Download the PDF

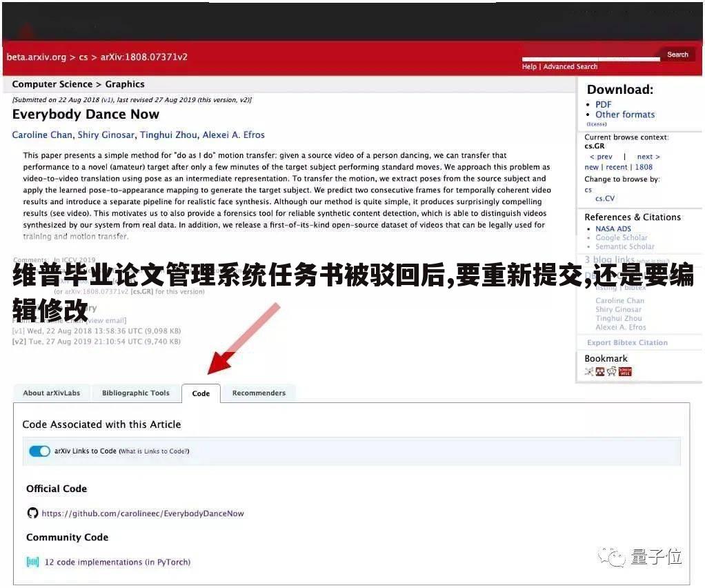[604, 104]
